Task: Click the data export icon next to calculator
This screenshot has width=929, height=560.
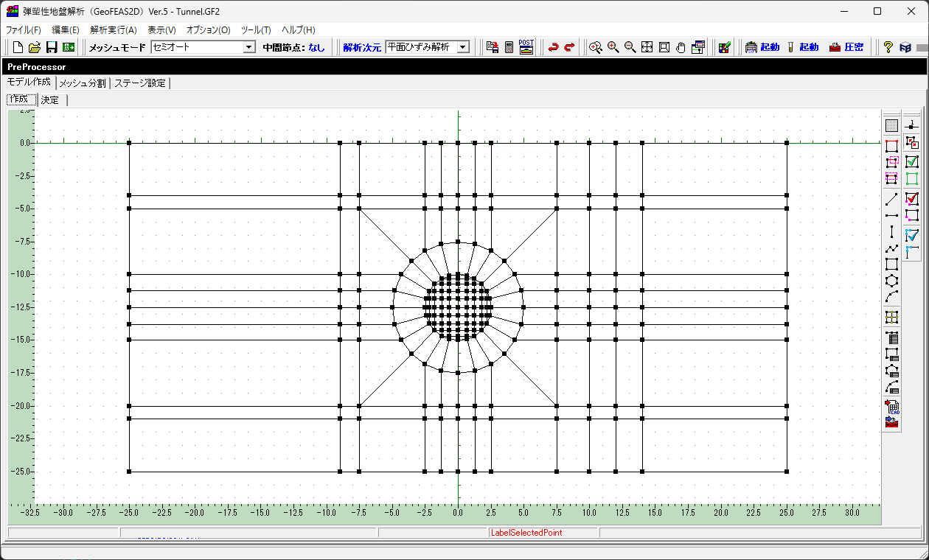Action: coord(493,47)
